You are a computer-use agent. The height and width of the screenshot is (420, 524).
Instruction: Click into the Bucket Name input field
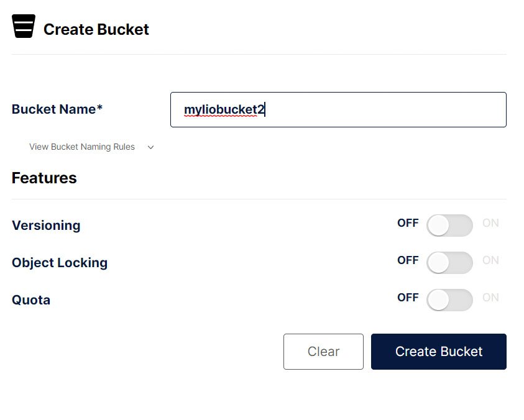tap(338, 110)
